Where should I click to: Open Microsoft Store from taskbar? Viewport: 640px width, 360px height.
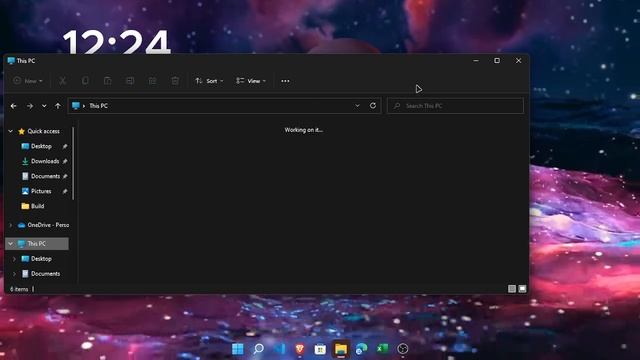tap(320, 349)
